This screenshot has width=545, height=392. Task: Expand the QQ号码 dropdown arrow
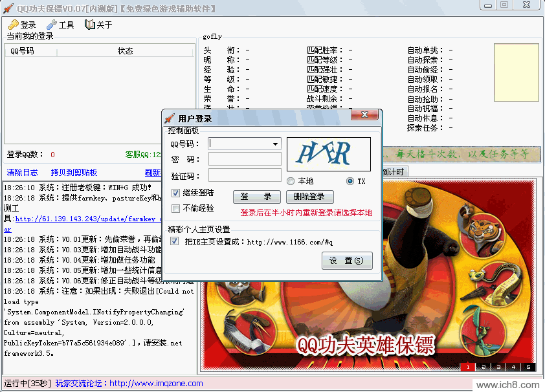point(275,144)
